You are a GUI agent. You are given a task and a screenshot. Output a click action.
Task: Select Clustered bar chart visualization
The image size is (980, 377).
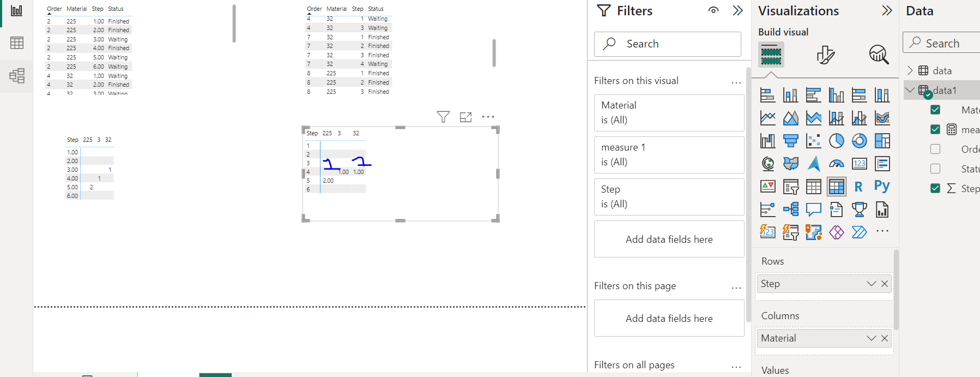click(813, 95)
